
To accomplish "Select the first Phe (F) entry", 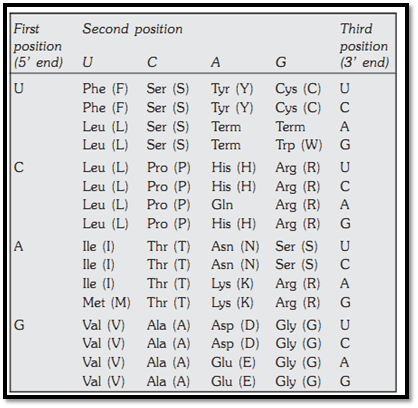I will point(105,89).
